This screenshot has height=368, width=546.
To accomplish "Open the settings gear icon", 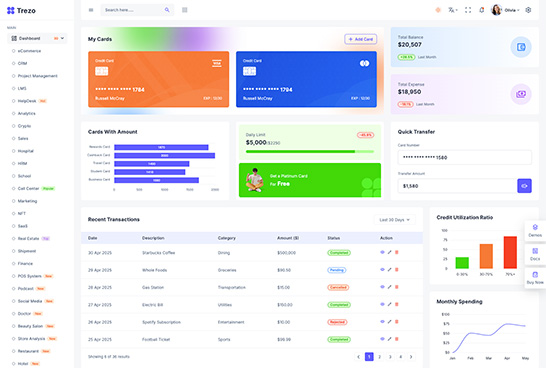I will point(528,10).
